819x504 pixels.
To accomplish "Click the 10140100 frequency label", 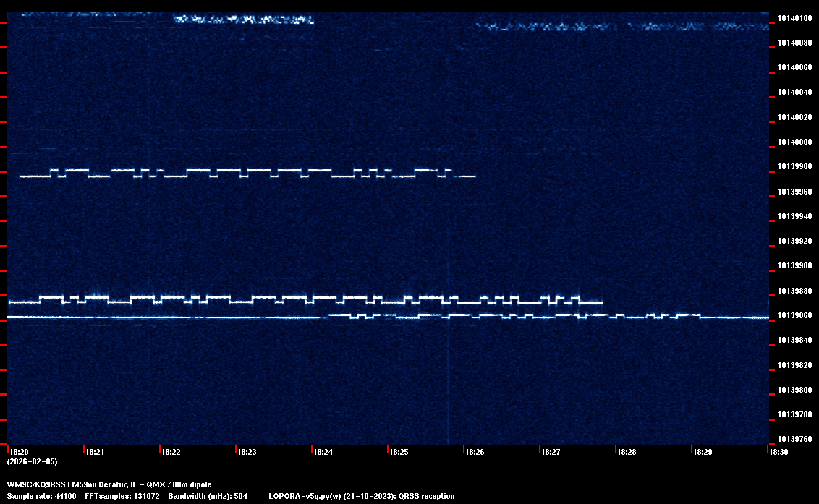I will click(x=794, y=18).
